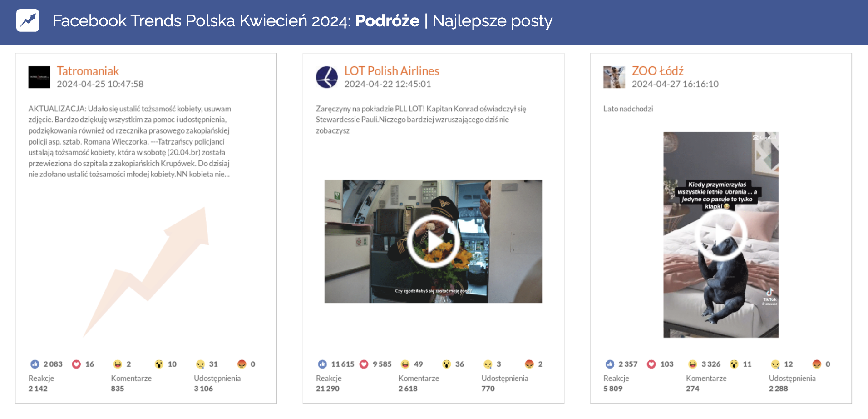Image resolution: width=868 pixels, height=419 pixels.
Task: Click the Tatromaniak placeholder arrow image
Action: point(146,272)
